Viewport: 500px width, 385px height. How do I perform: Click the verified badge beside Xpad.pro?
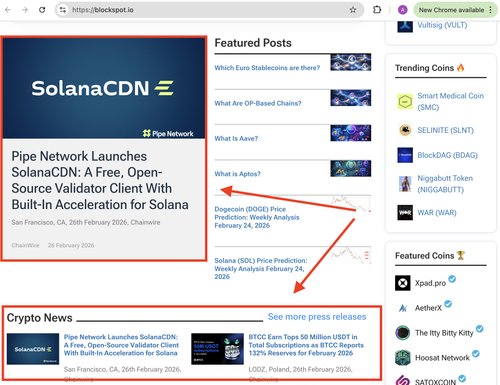click(452, 279)
